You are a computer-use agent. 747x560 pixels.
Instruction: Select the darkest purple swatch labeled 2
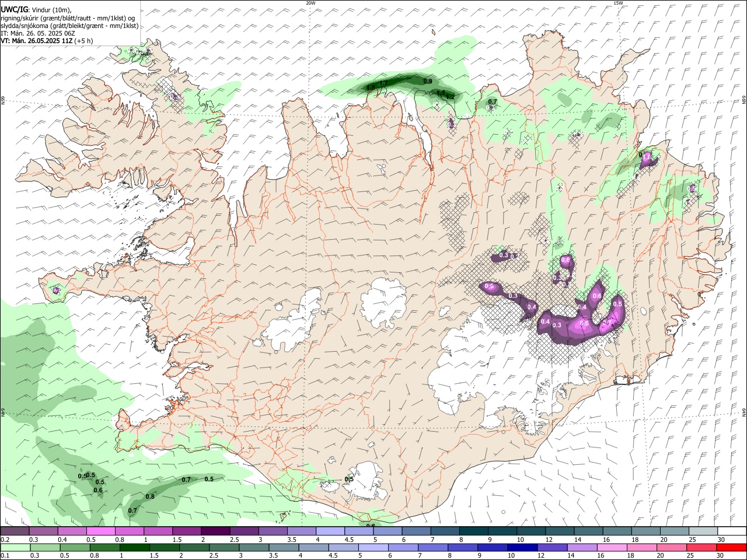click(215, 531)
